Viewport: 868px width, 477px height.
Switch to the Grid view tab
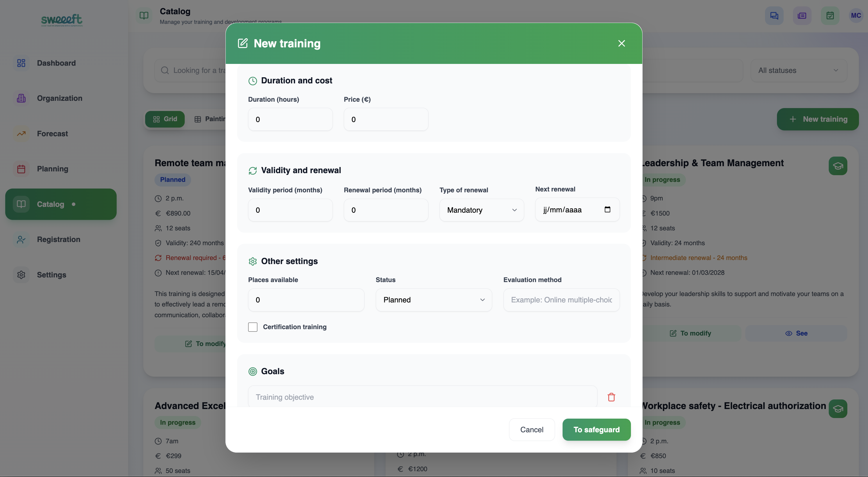coord(165,119)
